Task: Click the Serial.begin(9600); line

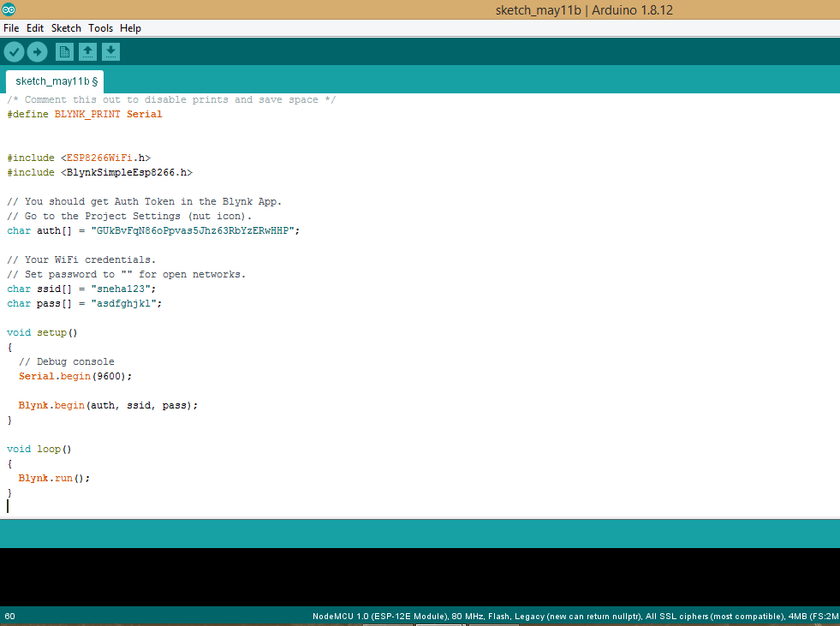Action: click(75, 376)
